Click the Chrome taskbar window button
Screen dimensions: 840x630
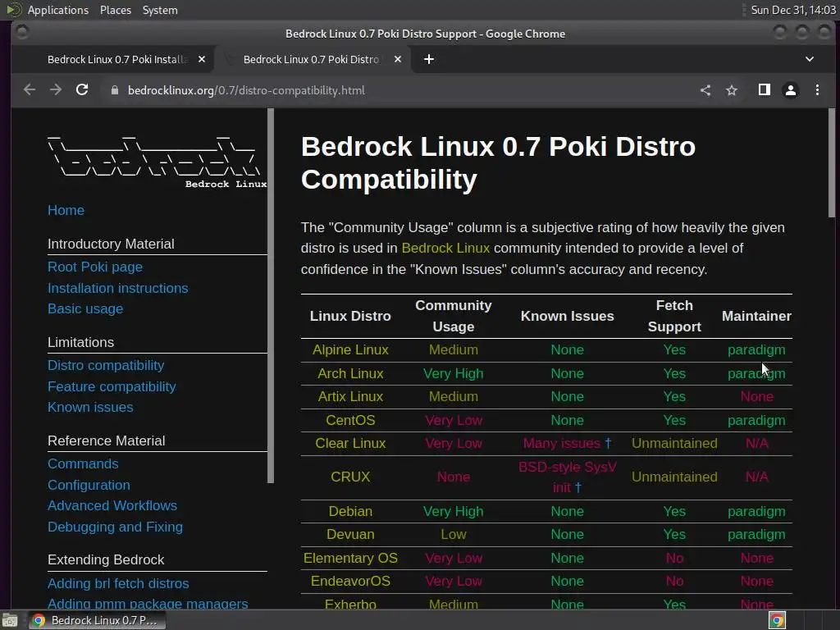(97, 620)
